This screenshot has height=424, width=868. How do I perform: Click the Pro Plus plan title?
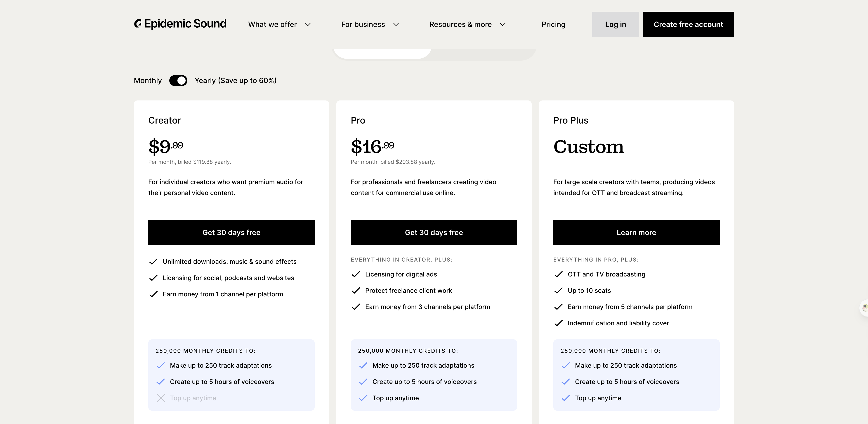(x=571, y=120)
